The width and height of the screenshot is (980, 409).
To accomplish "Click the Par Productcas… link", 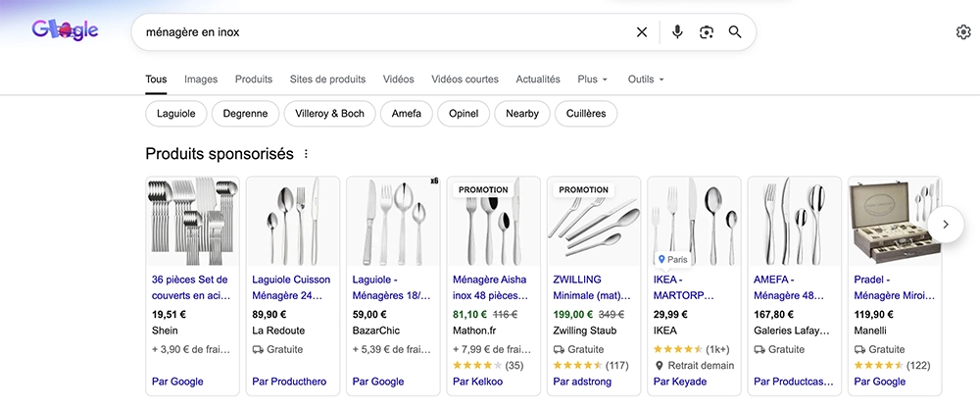I will (x=794, y=382).
